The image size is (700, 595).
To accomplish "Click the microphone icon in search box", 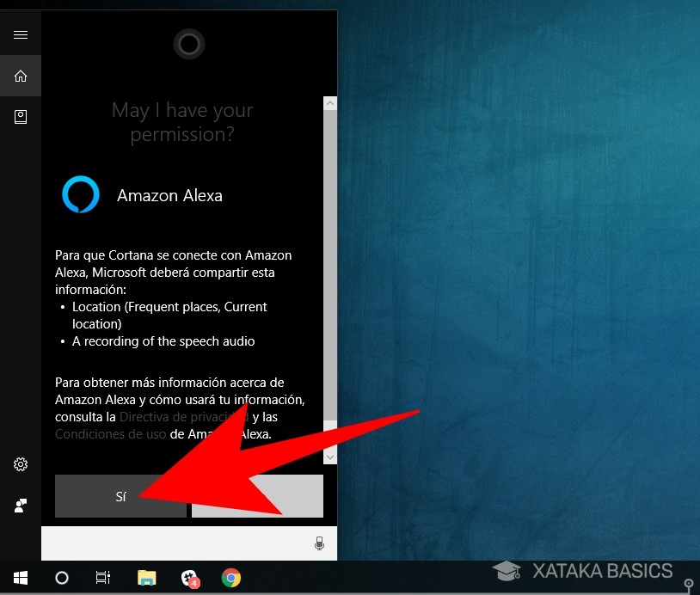I will click(x=319, y=543).
